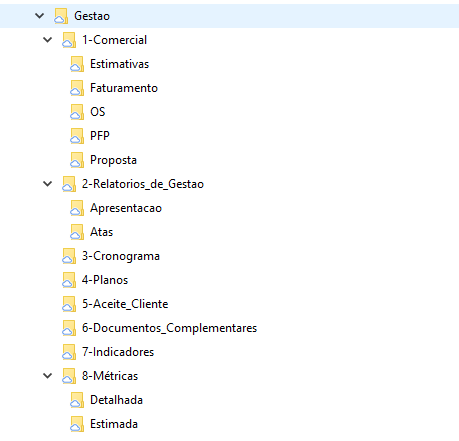Select the 6-Documentos_Complementares folder name
The height and width of the screenshot is (441, 459).
(170, 328)
